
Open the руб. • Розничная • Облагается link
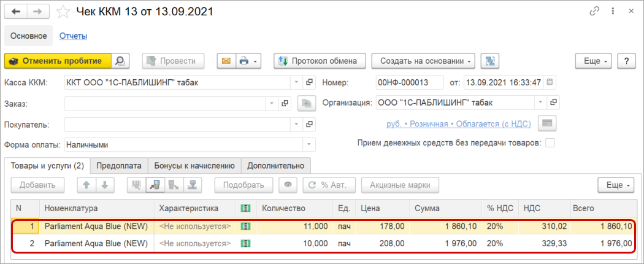pyautogui.click(x=459, y=123)
